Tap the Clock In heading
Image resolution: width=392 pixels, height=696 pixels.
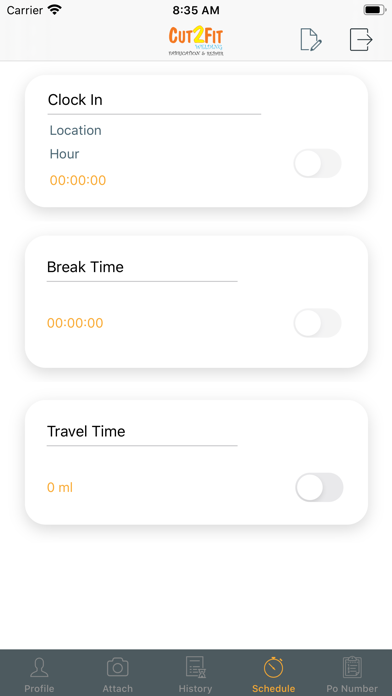coord(75,100)
